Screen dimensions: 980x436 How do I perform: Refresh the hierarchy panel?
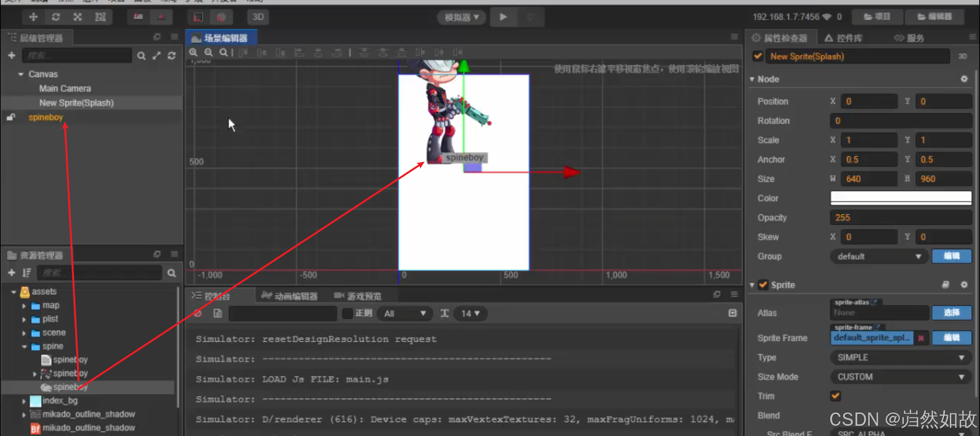pyautogui.click(x=172, y=56)
